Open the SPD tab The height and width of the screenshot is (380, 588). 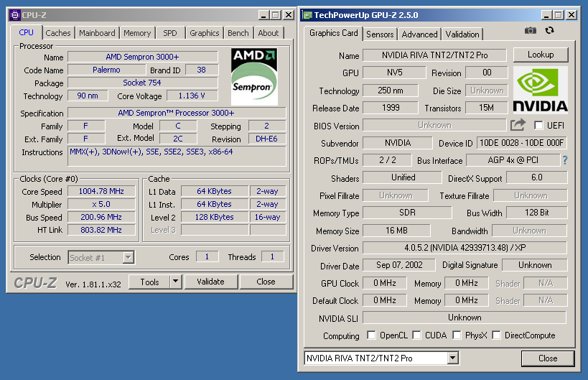pyautogui.click(x=170, y=33)
